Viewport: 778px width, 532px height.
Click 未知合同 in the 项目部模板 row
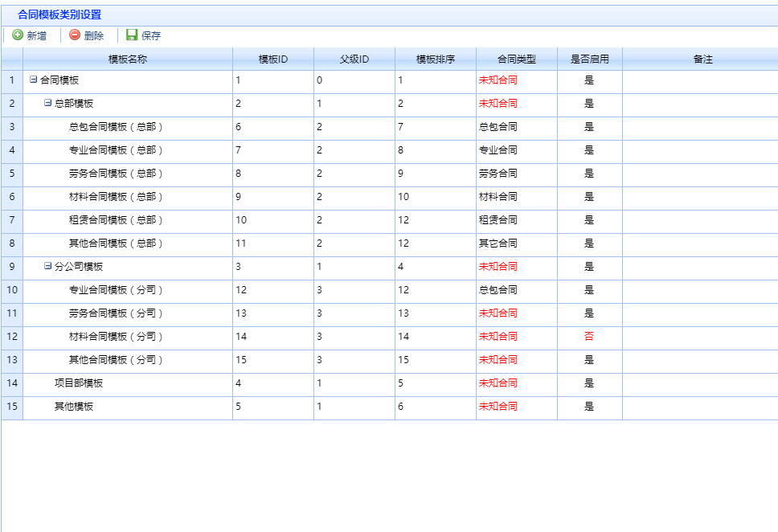point(498,383)
